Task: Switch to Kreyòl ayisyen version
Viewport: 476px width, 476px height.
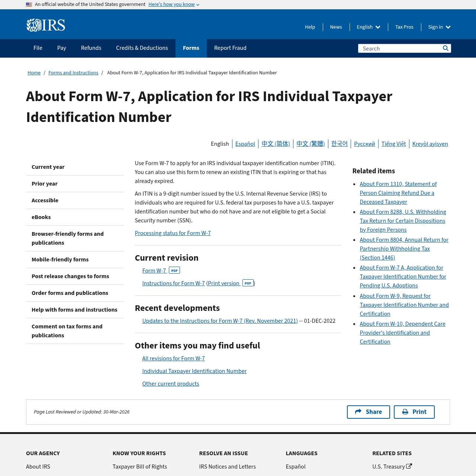Action: pyautogui.click(x=430, y=144)
